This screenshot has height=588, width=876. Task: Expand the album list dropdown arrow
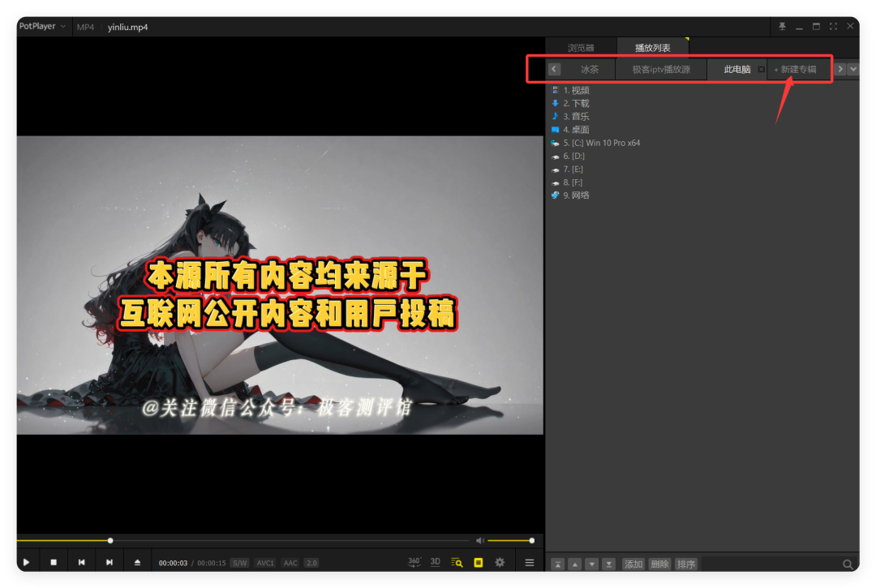coord(853,69)
